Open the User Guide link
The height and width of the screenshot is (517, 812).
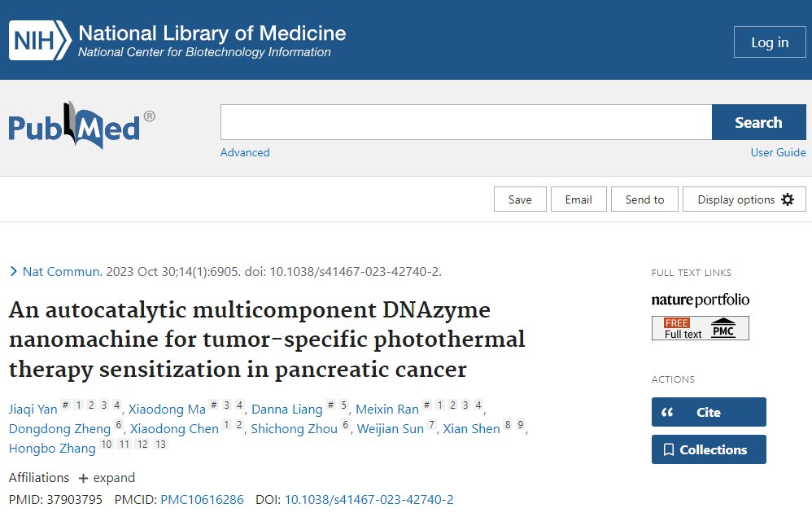click(778, 152)
